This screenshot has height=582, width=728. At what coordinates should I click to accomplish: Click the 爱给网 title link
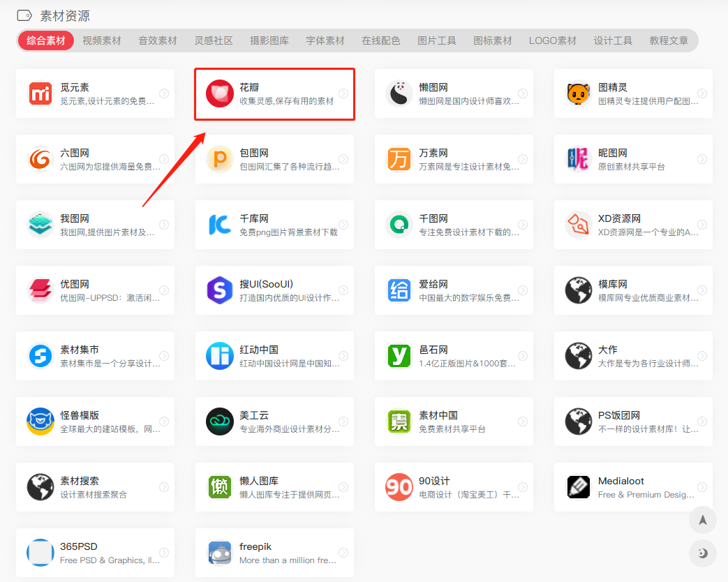point(433,284)
